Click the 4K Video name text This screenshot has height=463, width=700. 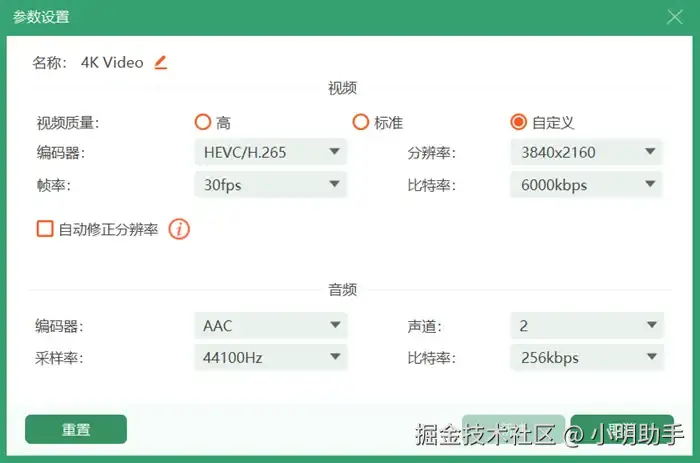(x=112, y=63)
